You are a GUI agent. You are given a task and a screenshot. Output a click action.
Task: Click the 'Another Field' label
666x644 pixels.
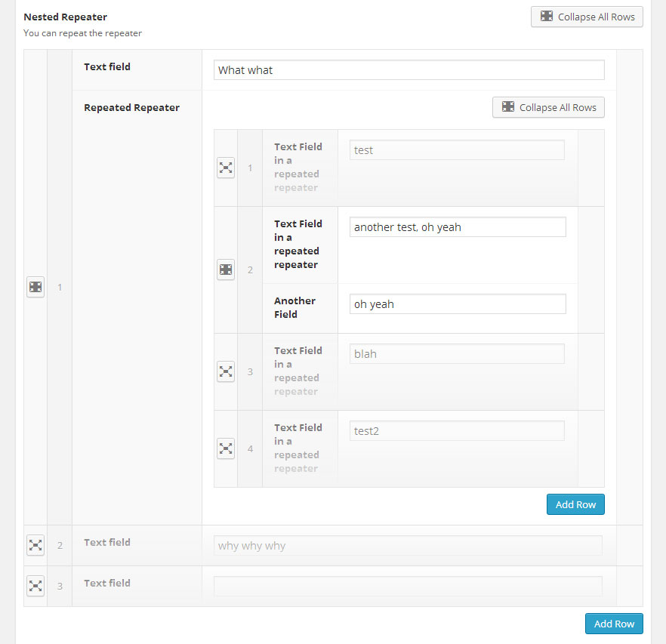point(294,307)
